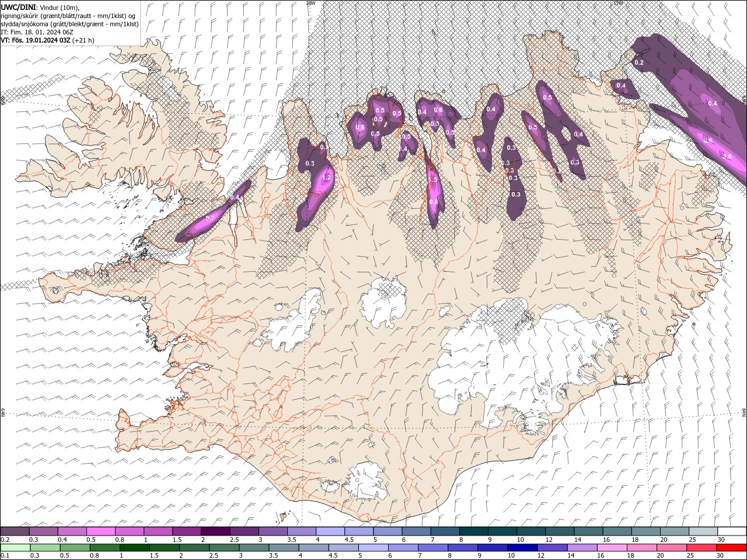Click the '14' label under upper legend row
This screenshot has height=560, width=747.
[x=578, y=540]
